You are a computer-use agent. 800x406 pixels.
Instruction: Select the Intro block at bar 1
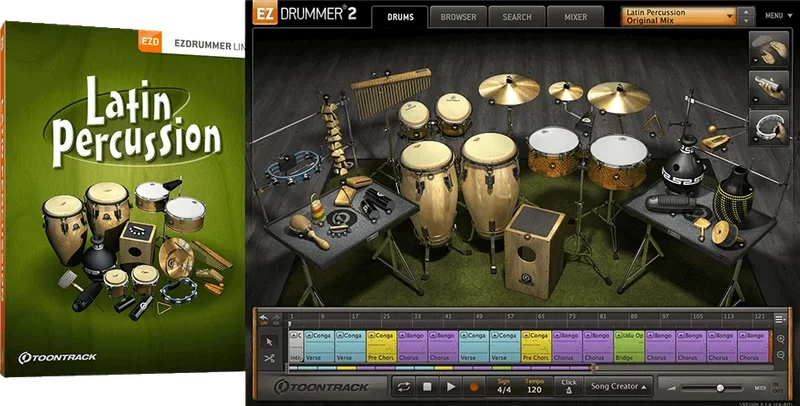click(296, 346)
